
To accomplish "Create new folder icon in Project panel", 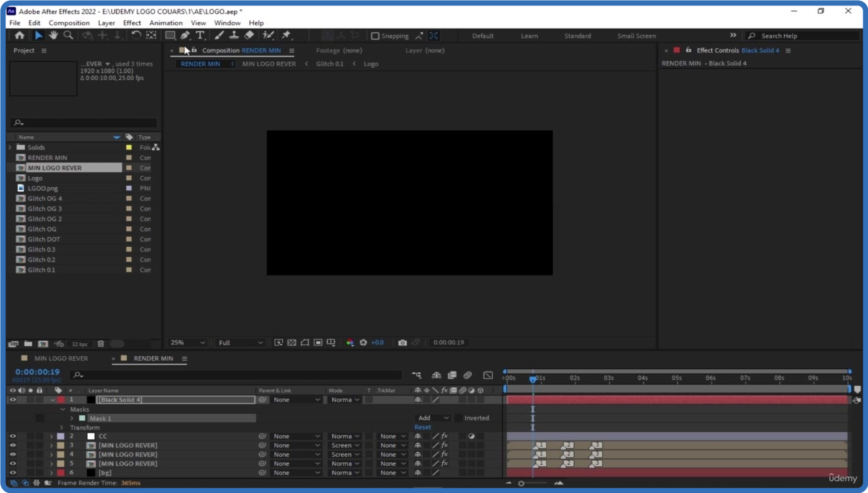I will 28,344.
